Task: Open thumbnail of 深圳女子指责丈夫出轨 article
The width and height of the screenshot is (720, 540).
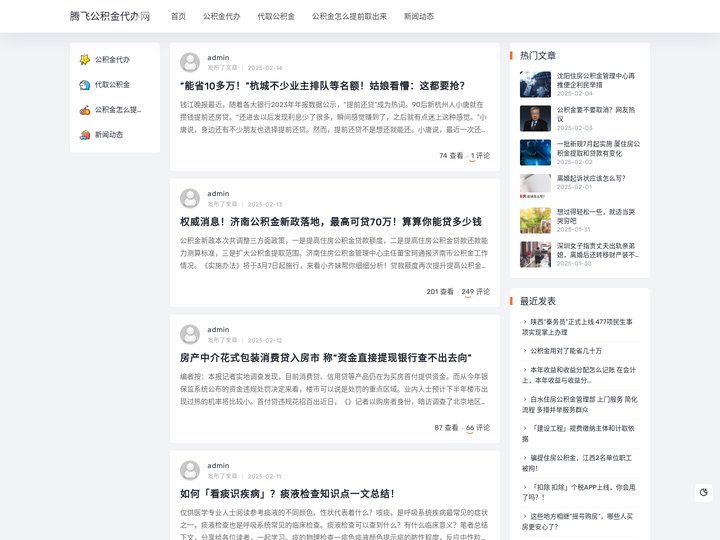Action: pyautogui.click(x=535, y=254)
